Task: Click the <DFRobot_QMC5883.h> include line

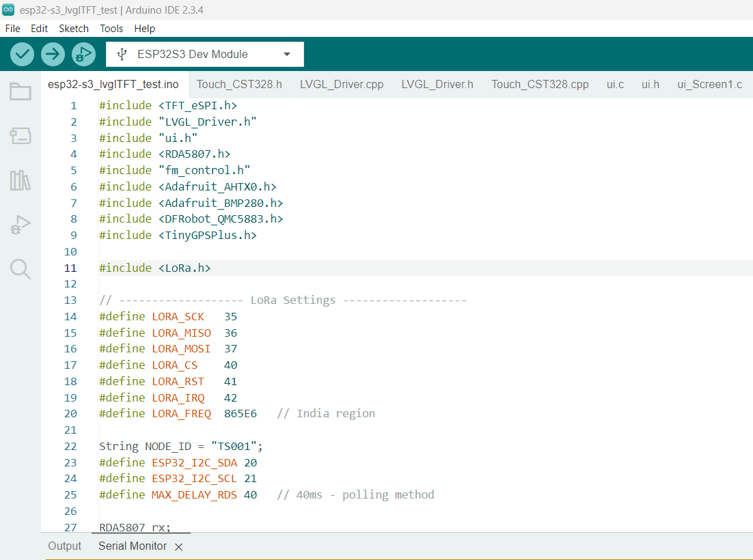Action: coord(191,219)
